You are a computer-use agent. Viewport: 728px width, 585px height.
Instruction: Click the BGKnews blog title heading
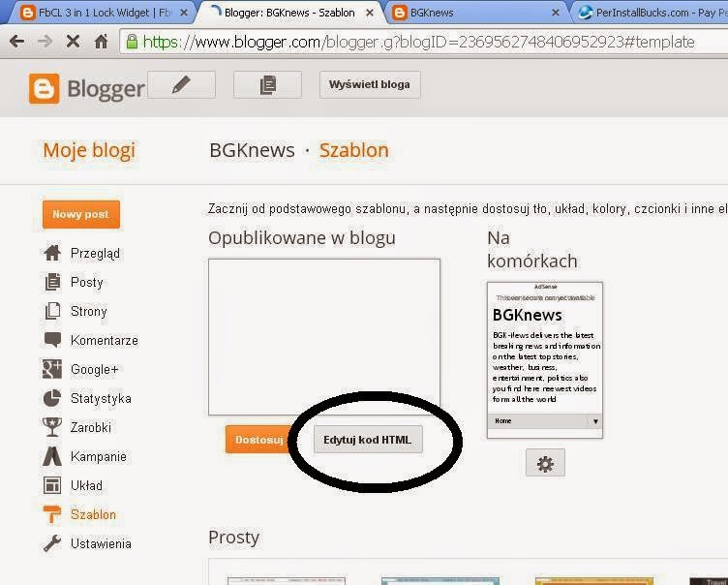(252, 150)
